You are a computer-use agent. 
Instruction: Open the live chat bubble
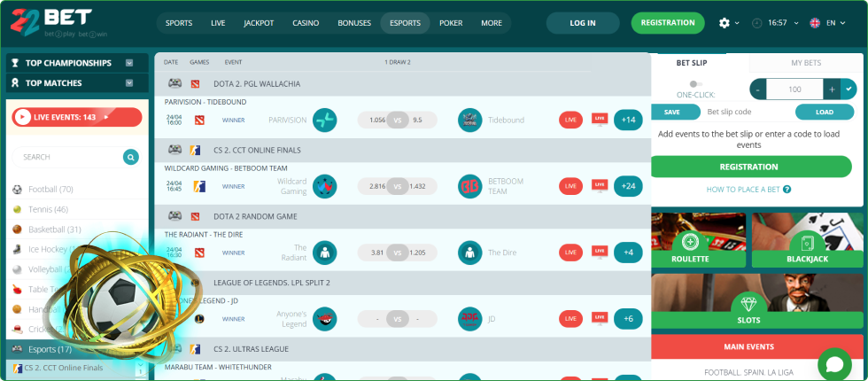(x=834, y=364)
